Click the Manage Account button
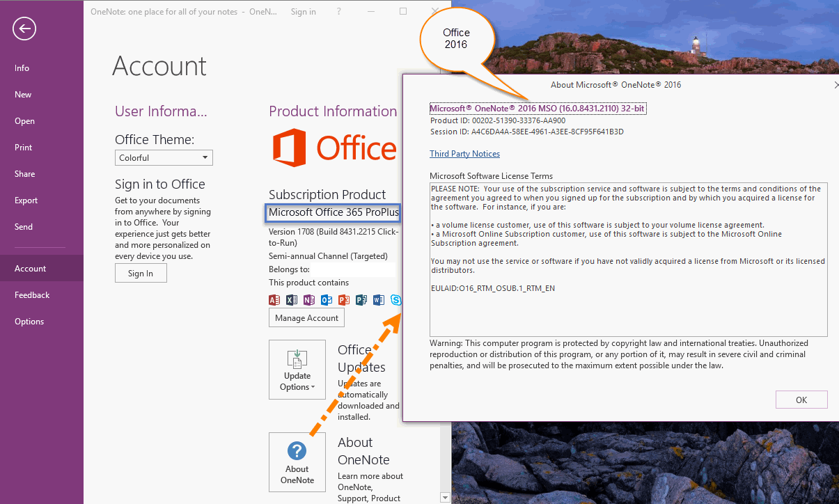Screen dimensions: 839x504 click(x=306, y=318)
